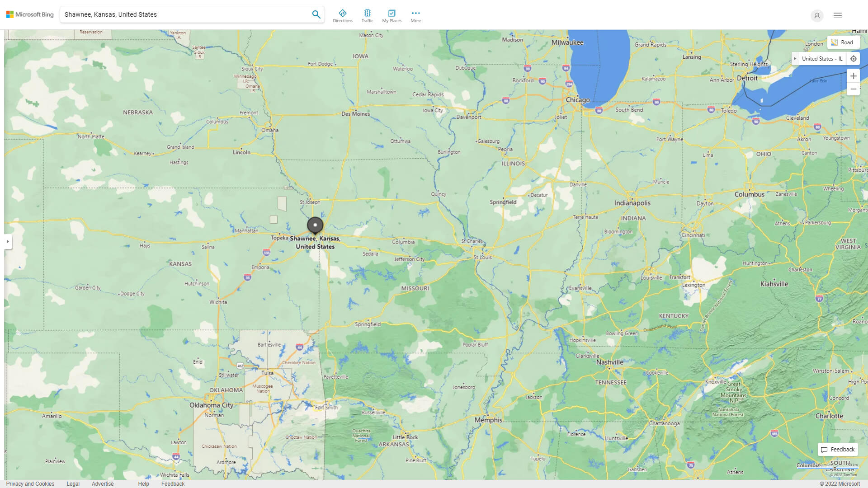Open the Privacy and Cookies link
Image resolution: width=868 pixels, height=488 pixels.
pyautogui.click(x=30, y=483)
